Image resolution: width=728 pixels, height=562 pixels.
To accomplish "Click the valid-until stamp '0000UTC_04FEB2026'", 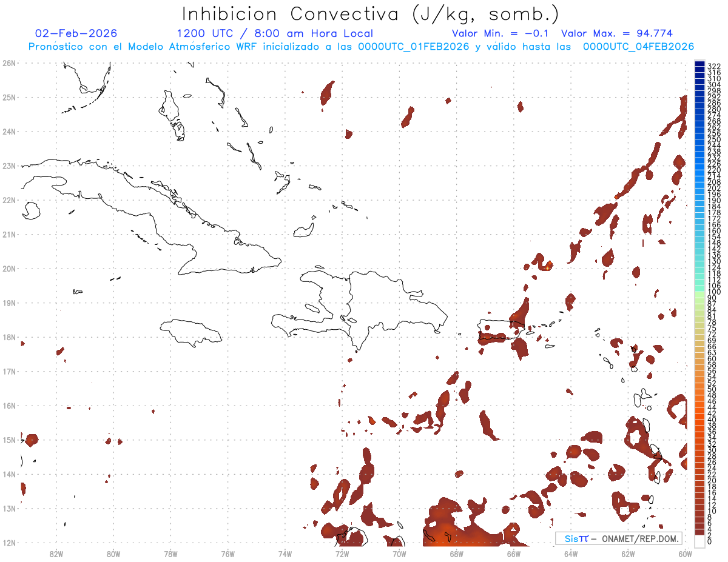I will [639, 47].
